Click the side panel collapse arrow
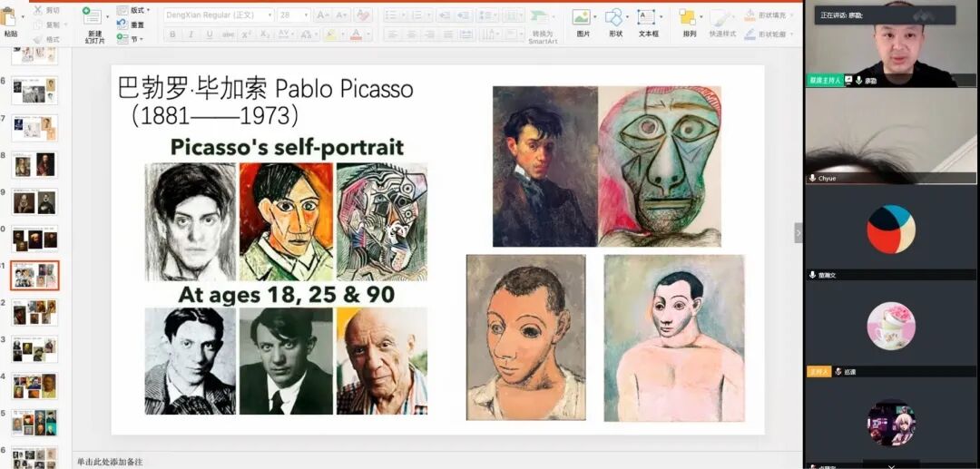The height and width of the screenshot is (469, 980). click(799, 232)
